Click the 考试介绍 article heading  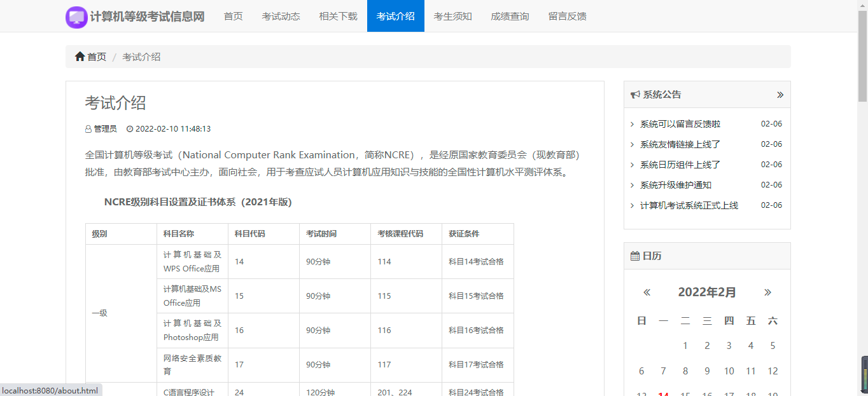click(x=116, y=103)
